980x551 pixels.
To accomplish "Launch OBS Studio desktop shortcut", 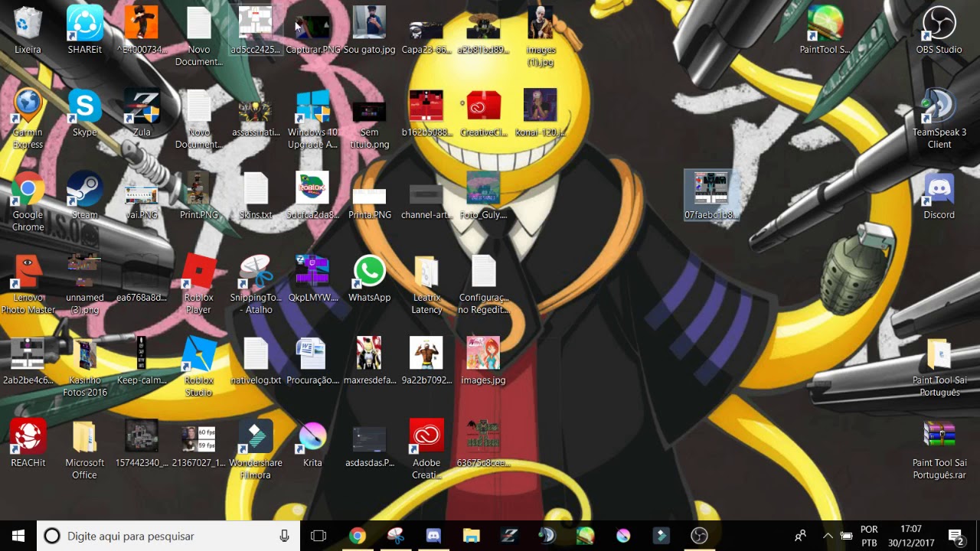I will [939, 31].
